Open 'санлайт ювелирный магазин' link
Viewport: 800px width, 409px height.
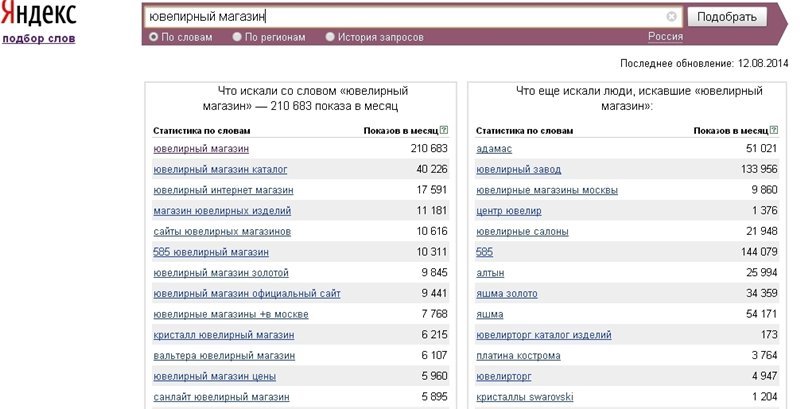(x=221, y=397)
